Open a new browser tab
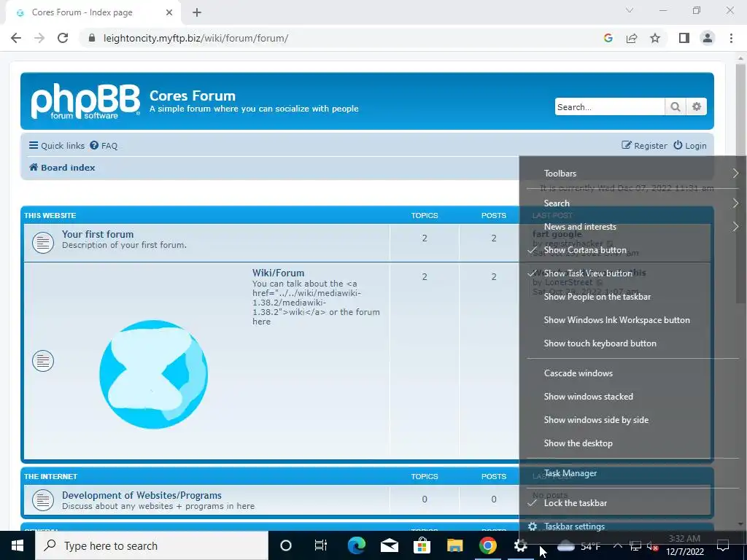Viewport: 747px width, 560px height. pyautogui.click(x=197, y=12)
